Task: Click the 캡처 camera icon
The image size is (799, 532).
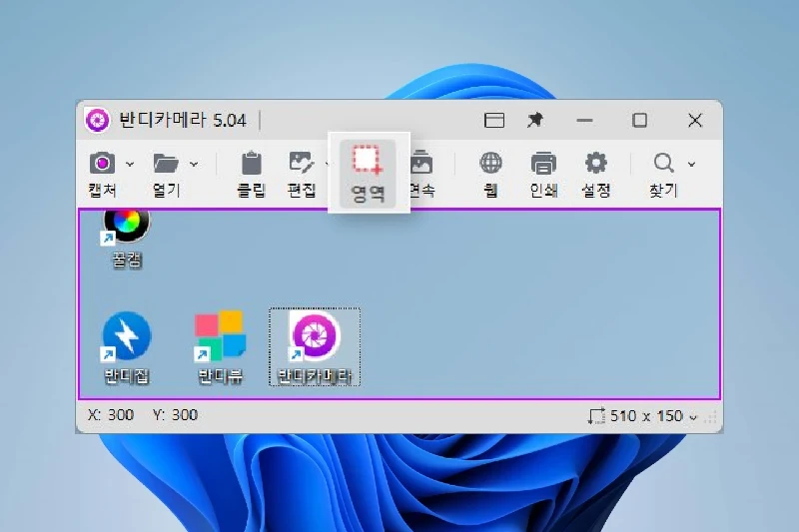Action: tap(103, 164)
